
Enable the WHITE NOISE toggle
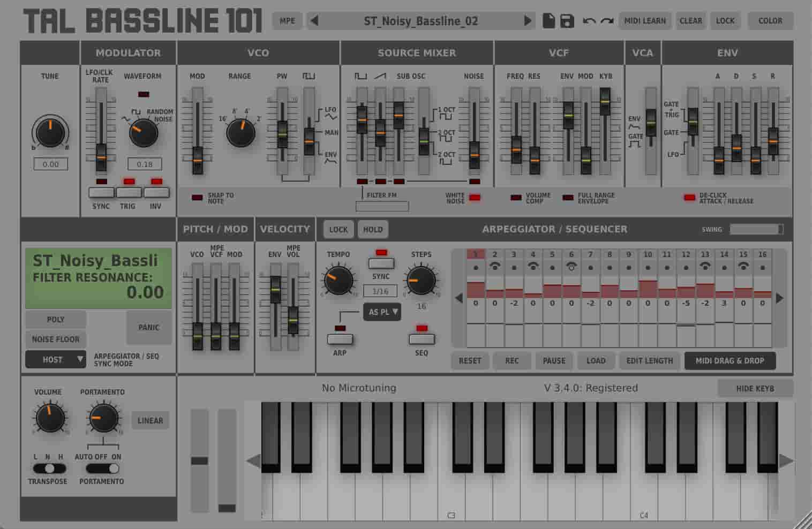473,197
